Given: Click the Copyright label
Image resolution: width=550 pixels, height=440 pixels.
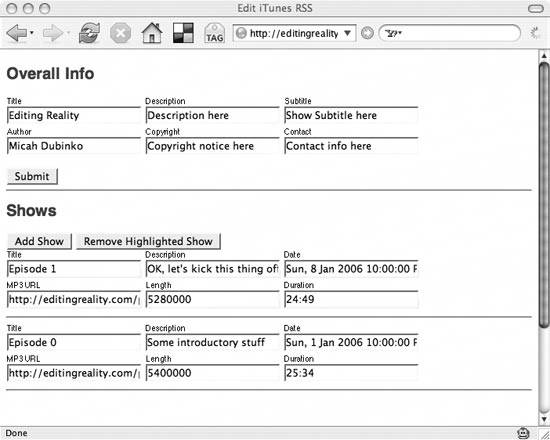Looking at the screenshot, I should 162,132.
